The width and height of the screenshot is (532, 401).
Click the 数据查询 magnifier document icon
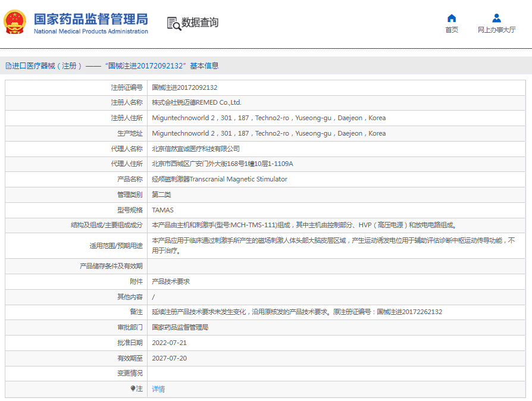pyautogui.click(x=173, y=23)
